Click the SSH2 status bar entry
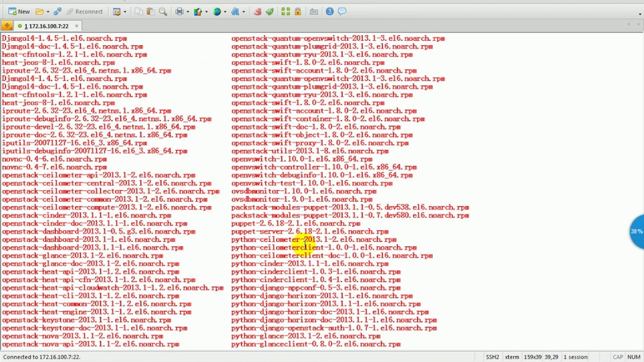 click(492, 357)
